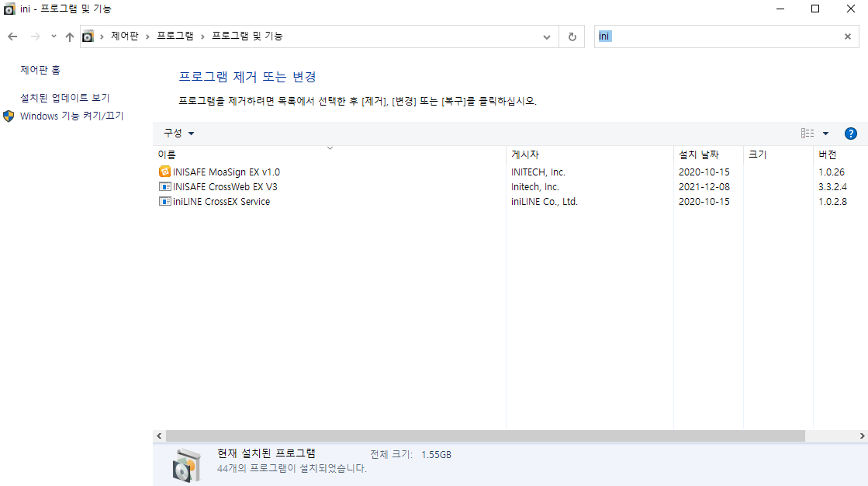Click version 1.0.26 cell
868x486 pixels.
coord(832,172)
